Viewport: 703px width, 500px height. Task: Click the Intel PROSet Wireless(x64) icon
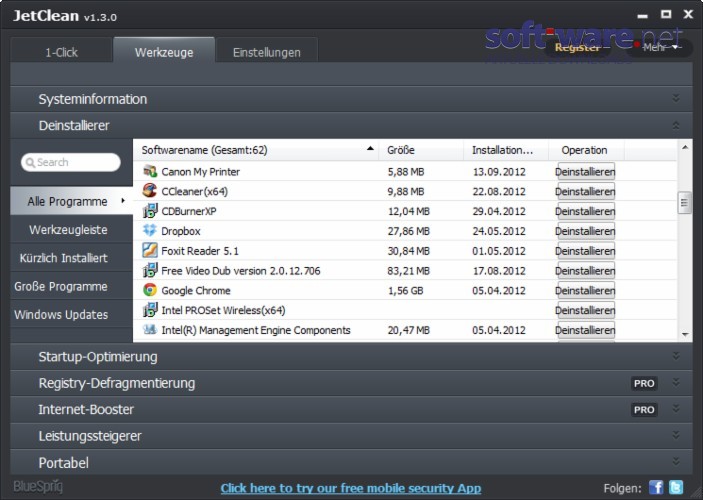[150, 309]
